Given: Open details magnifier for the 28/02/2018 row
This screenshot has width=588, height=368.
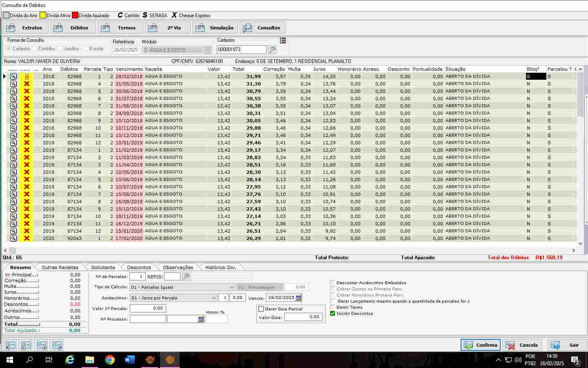Looking at the screenshot, I should click(x=13, y=76).
